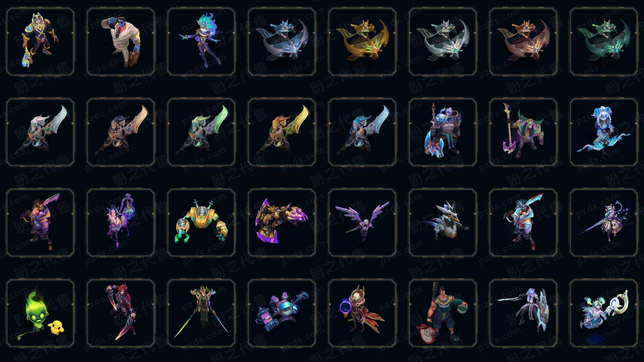This screenshot has height=362, width=644.
Task: Select the green flaming skull with yellow chick
Action: tap(40, 313)
